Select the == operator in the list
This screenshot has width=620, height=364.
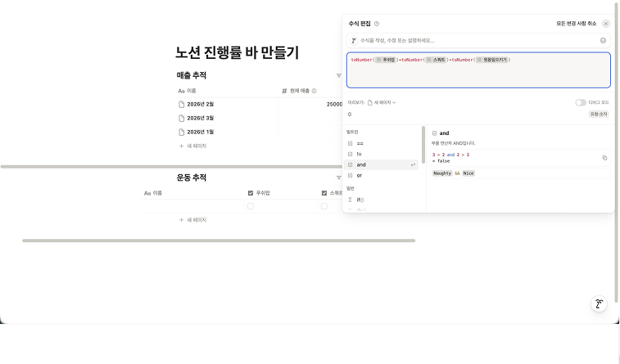point(381,144)
